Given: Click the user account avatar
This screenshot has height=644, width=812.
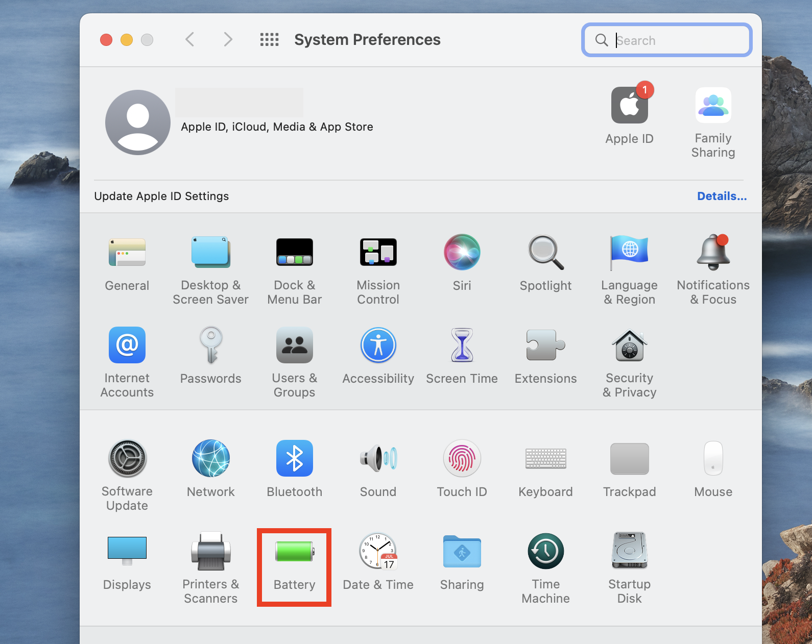Looking at the screenshot, I should (138, 122).
